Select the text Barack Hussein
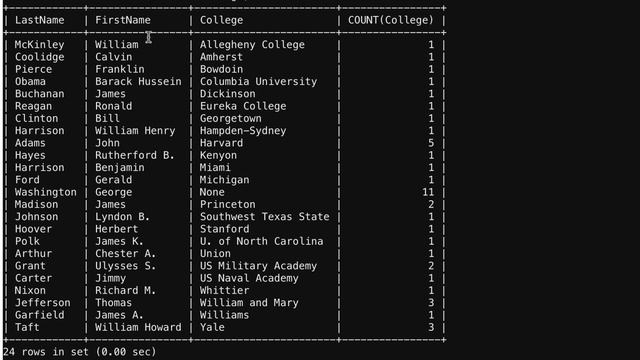This screenshot has width=640, height=360. pyautogui.click(x=138, y=82)
